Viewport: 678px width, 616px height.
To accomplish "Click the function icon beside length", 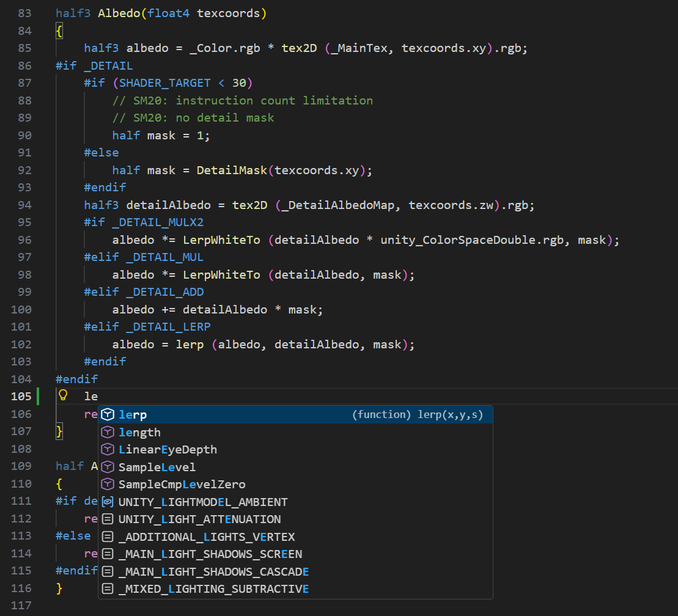I will point(108,432).
